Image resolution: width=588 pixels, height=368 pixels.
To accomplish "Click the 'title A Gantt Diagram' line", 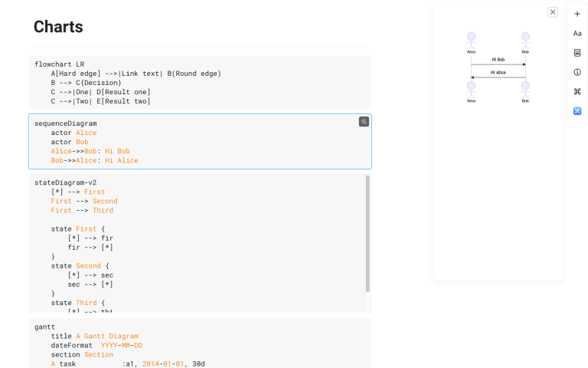I will point(94,336).
